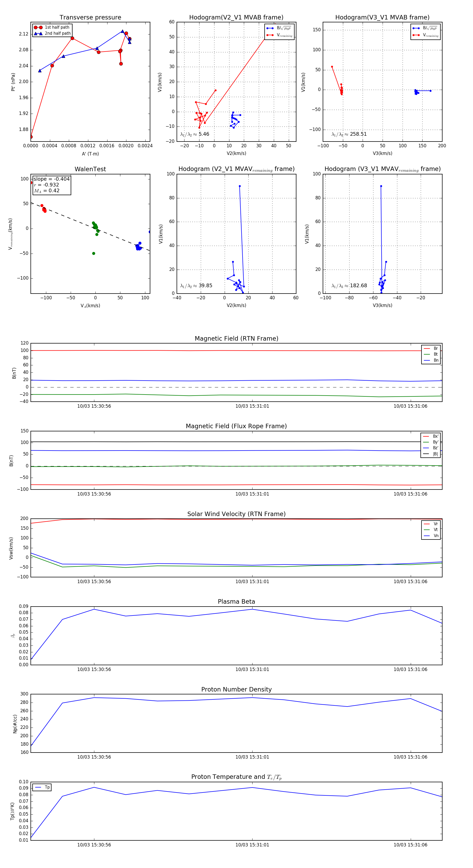Click the By' green line legend swatch
The width and height of the screenshot is (473, 868).
(x=426, y=442)
